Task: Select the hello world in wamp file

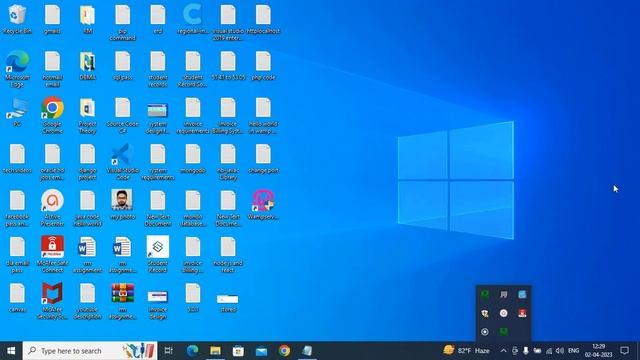Action: (263, 116)
